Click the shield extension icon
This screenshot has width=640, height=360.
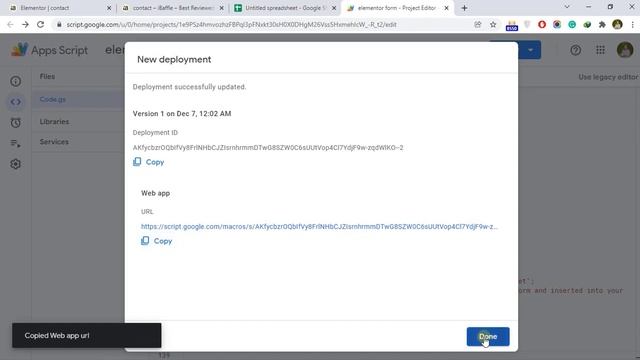click(x=527, y=24)
